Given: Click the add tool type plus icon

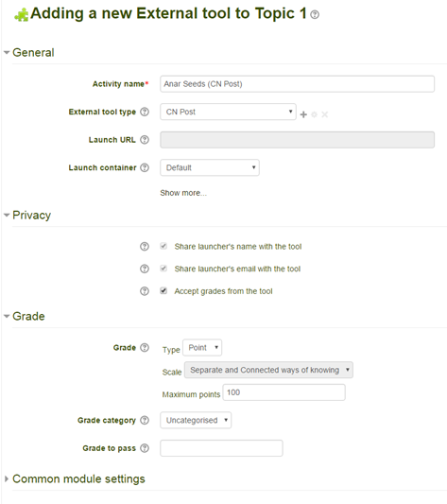Looking at the screenshot, I should point(303,114).
